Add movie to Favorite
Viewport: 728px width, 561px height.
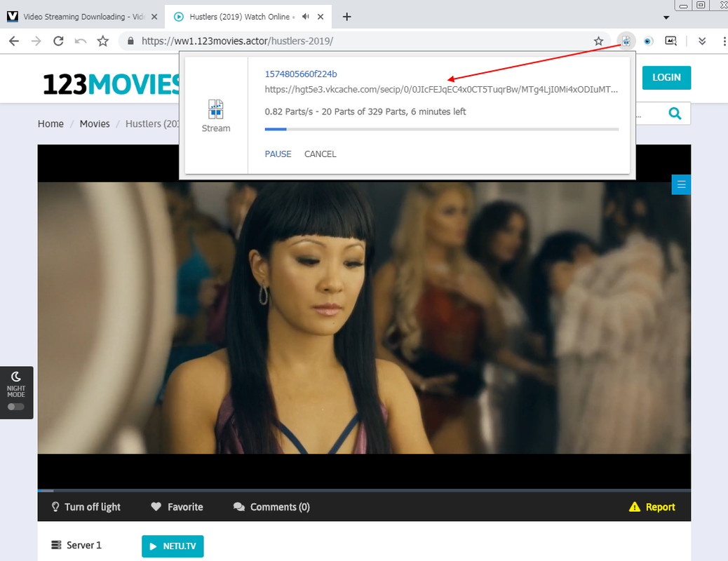tap(177, 507)
